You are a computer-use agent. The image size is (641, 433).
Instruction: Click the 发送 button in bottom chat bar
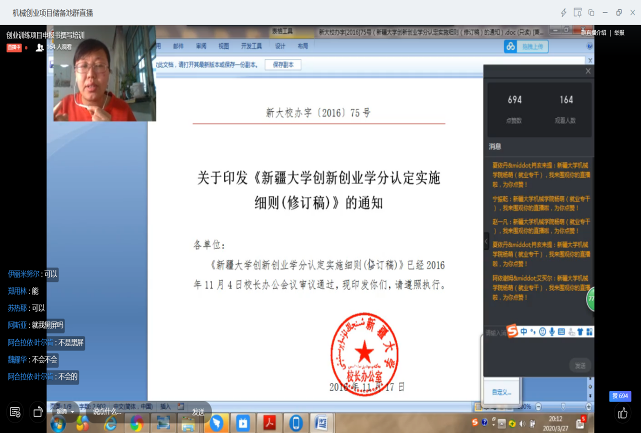pos(198,412)
